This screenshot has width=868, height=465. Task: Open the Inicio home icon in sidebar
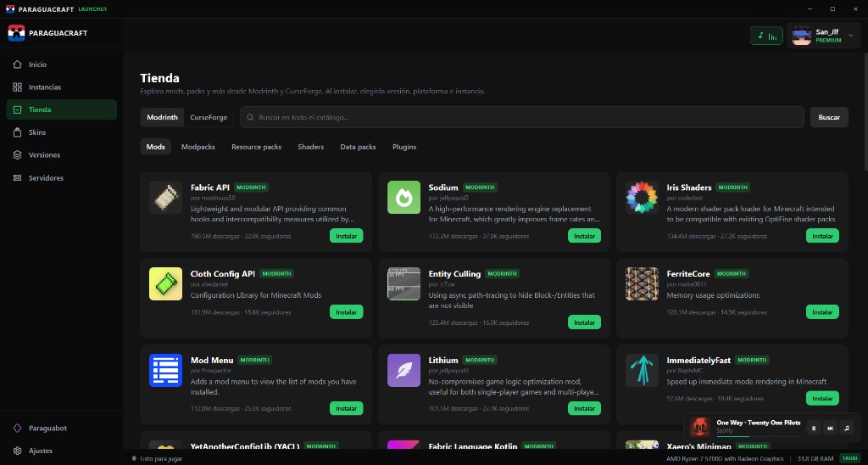point(17,64)
